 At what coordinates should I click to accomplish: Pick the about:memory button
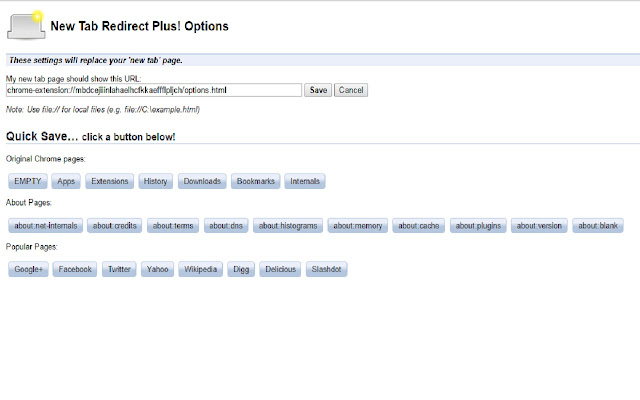(x=357, y=226)
